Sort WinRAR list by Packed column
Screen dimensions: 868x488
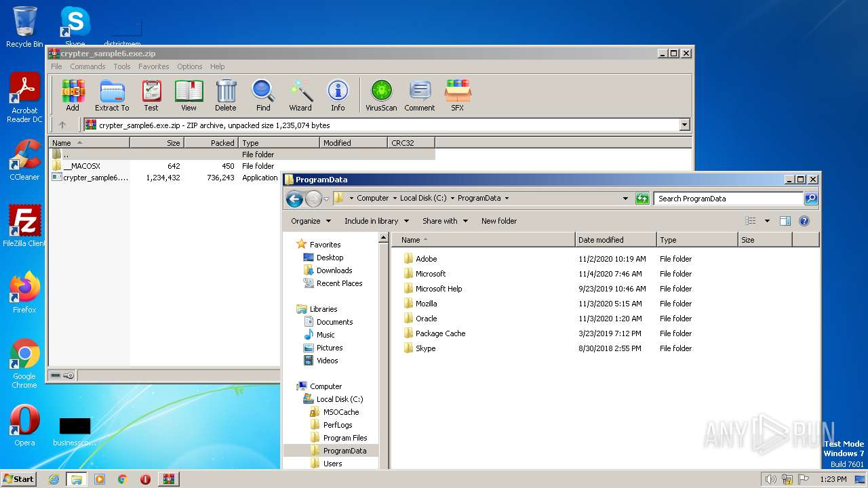[x=211, y=143]
